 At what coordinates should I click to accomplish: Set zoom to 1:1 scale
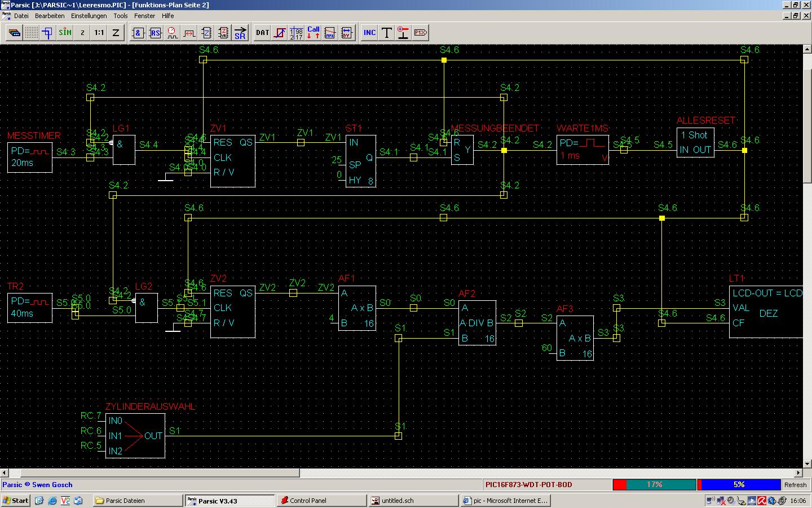(x=99, y=33)
